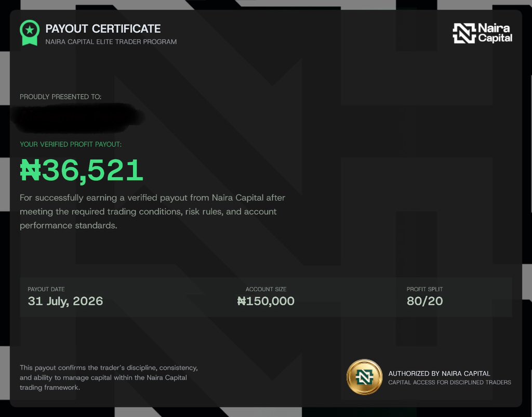Click the Naira Capital logo
The image size is (532, 417).
click(482, 33)
